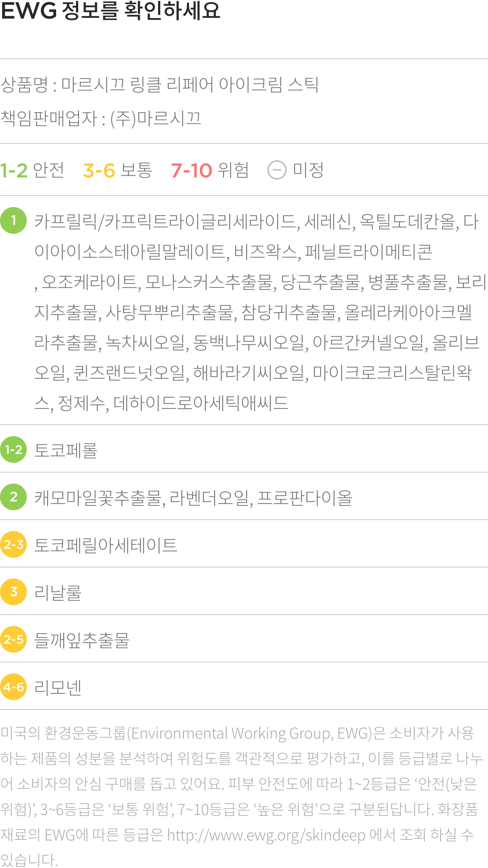Select the 1-2 안전 legend label

32,170
